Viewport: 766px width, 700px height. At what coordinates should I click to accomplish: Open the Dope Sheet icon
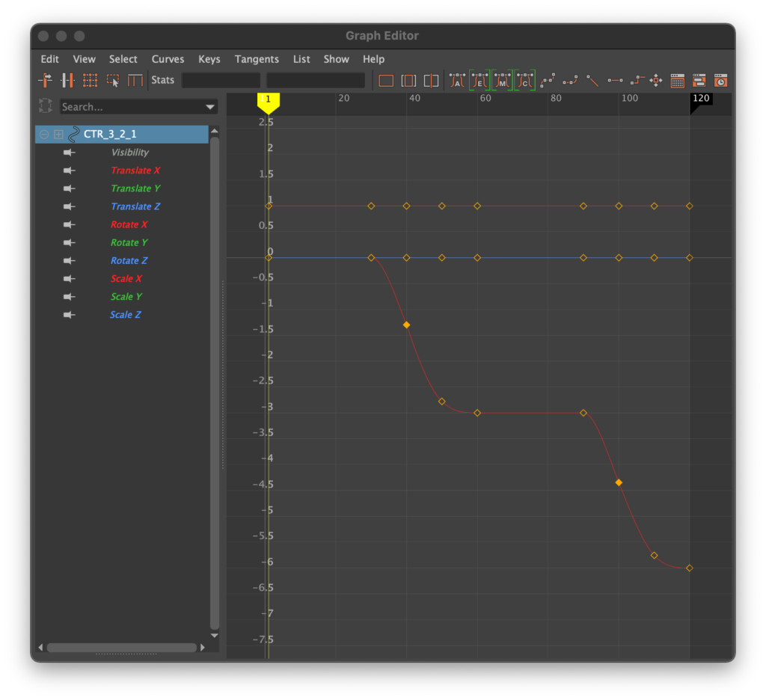point(677,80)
